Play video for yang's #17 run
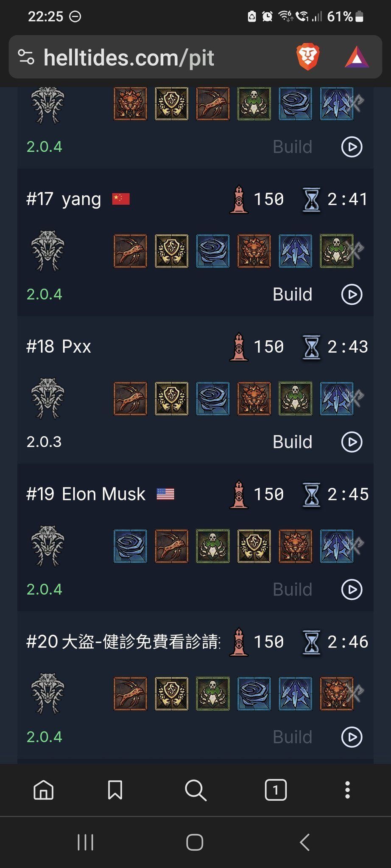The image size is (391, 868). (x=352, y=295)
